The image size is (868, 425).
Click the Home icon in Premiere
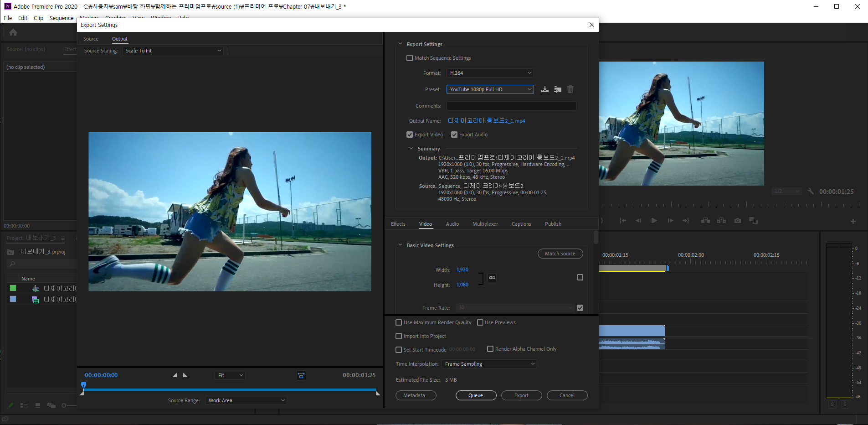click(13, 32)
